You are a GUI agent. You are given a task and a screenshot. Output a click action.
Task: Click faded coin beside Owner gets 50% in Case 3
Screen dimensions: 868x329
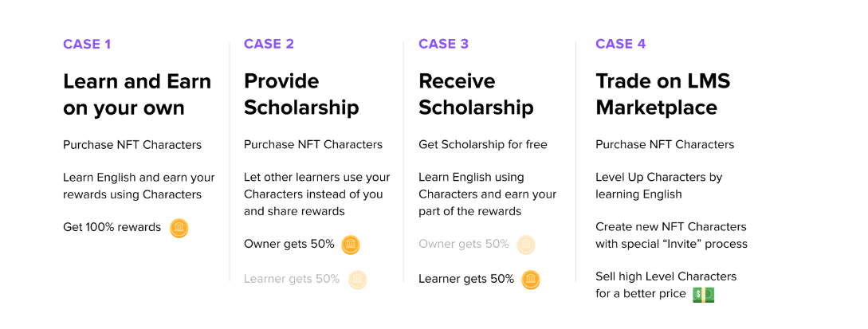(x=526, y=245)
